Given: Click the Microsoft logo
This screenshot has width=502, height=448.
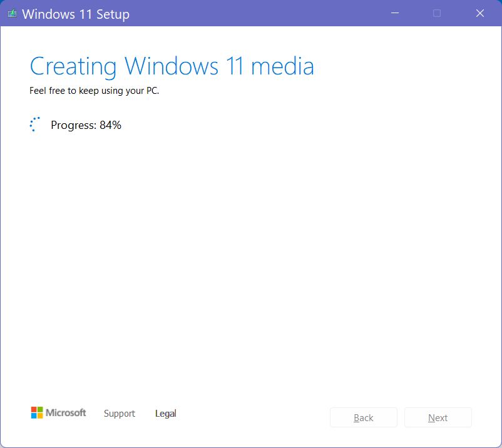Looking at the screenshot, I should (59, 413).
